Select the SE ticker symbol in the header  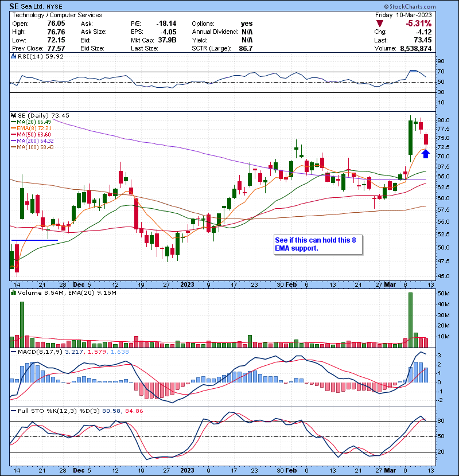(14, 6)
